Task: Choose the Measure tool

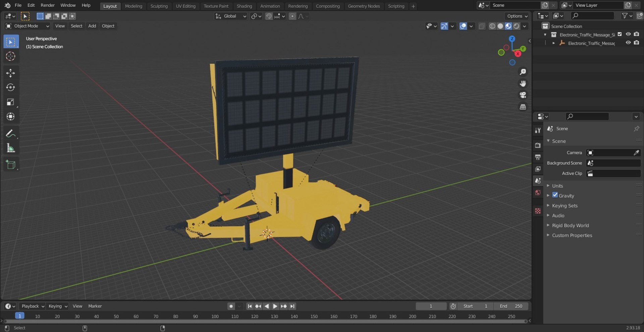Action: tap(10, 148)
